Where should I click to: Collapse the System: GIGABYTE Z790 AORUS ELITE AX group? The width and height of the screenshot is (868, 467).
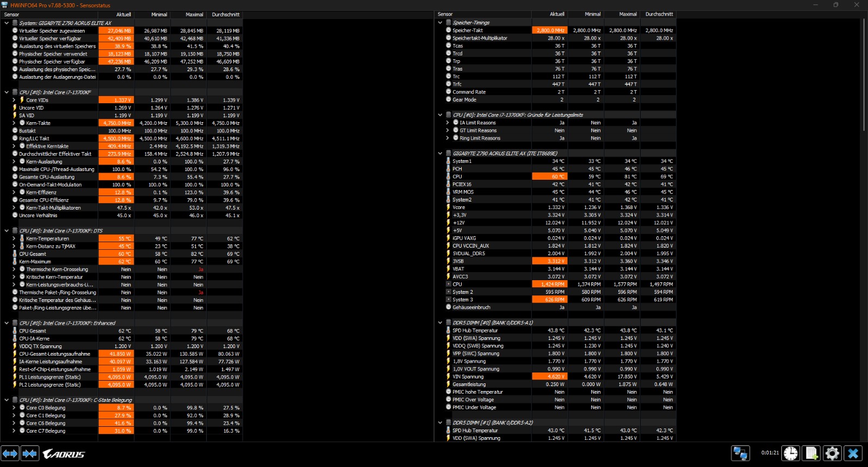click(x=7, y=23)
